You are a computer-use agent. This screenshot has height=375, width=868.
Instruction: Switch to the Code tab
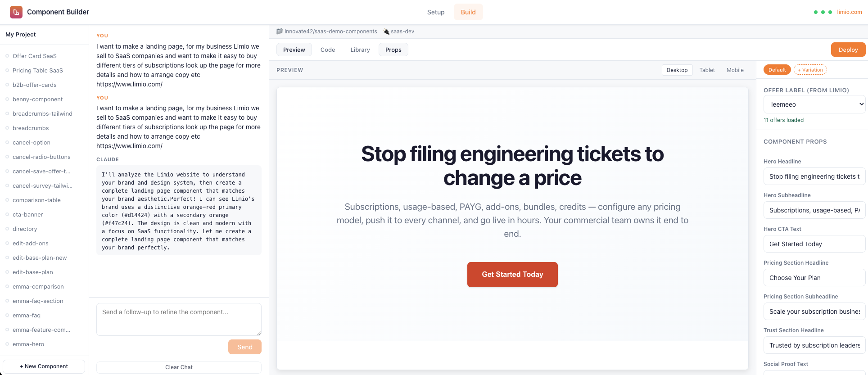tap(327, 50)
